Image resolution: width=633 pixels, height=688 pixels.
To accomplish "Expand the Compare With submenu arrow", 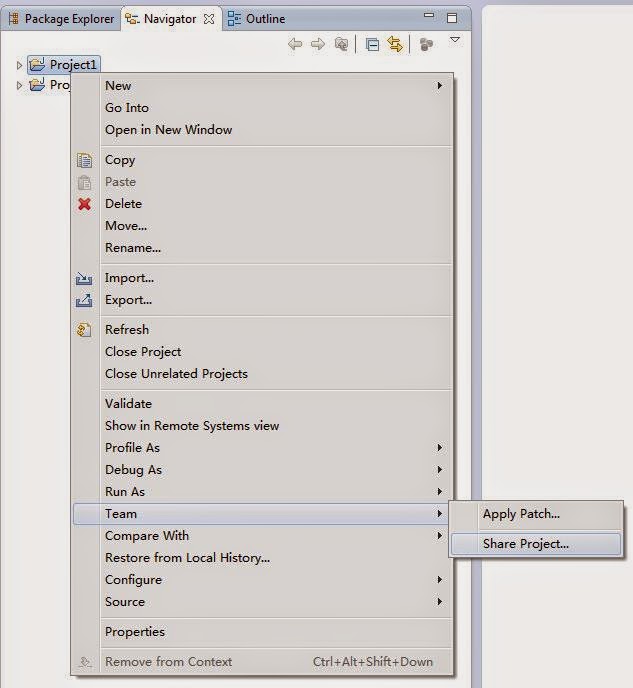I will tap(439, 535).
